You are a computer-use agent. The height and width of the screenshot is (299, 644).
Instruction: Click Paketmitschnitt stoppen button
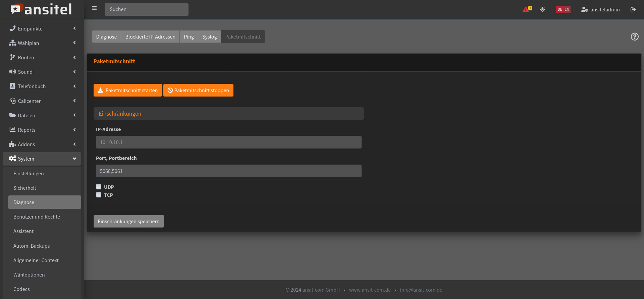pos(198,90)
